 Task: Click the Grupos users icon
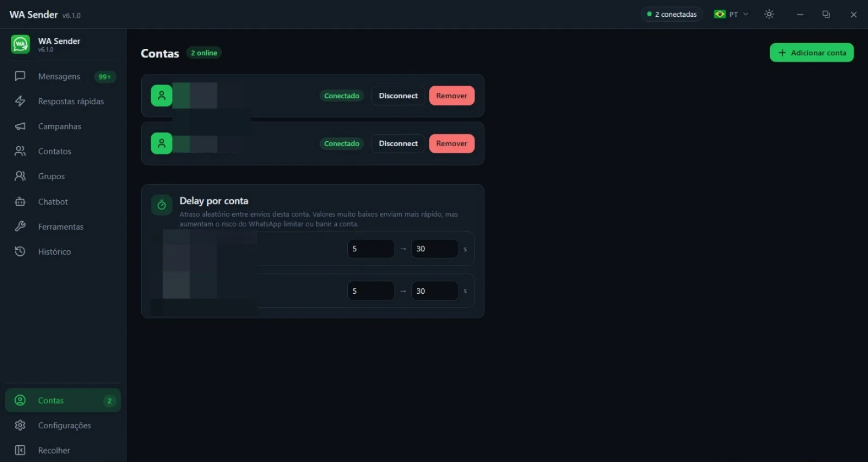click(x=20, y=176)
